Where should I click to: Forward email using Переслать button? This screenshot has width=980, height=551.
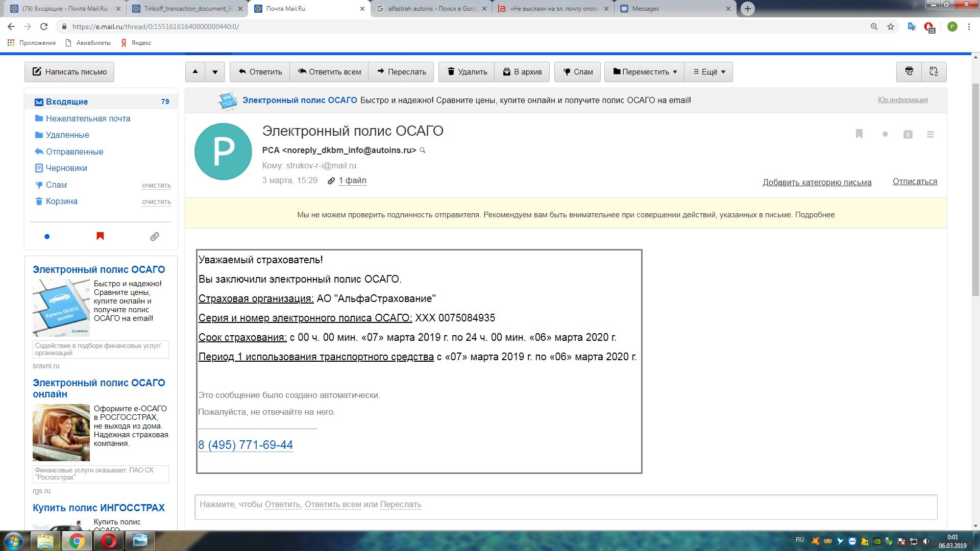[x=401, y=72]
